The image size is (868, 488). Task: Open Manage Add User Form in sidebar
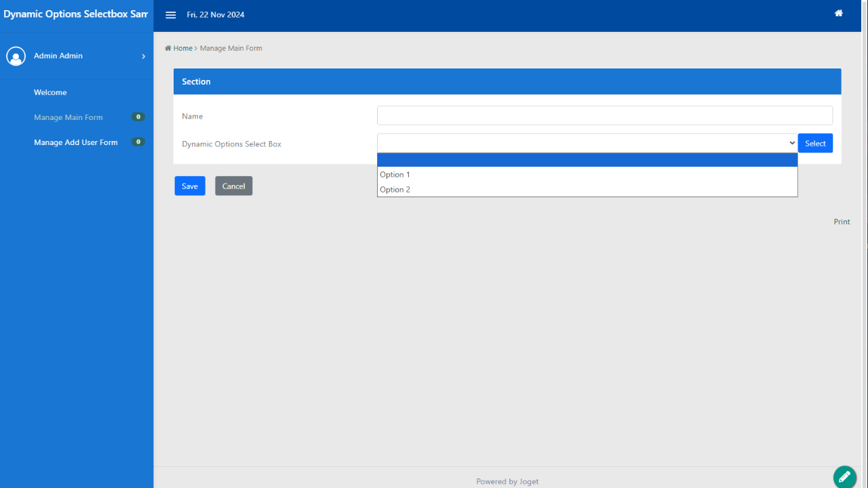(76, 142)
